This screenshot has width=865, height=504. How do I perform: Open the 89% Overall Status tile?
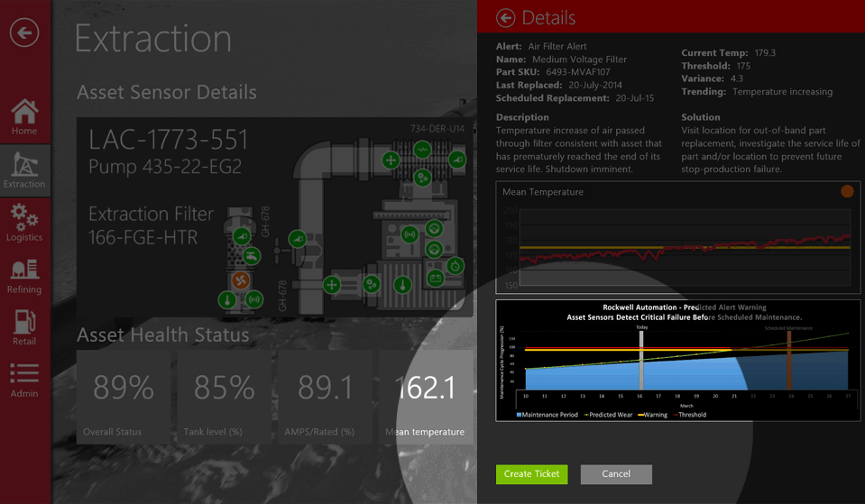click(x=124, y=397)
